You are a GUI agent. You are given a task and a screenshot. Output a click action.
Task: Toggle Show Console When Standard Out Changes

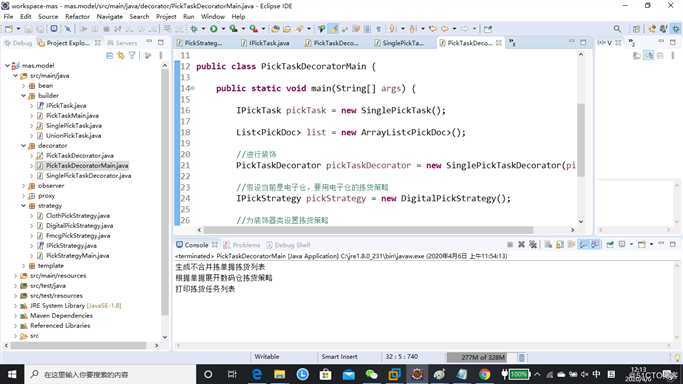point(583,244)
